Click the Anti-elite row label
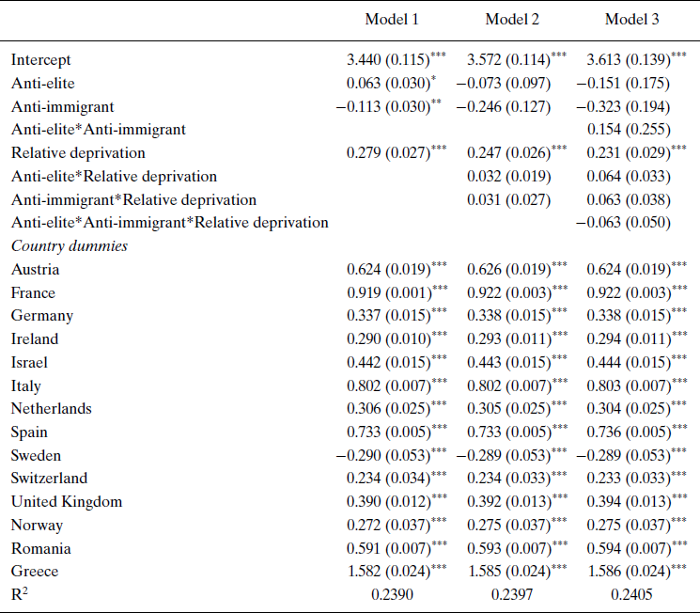The width and height of the screenshot is (700, 613). click(x=42, y=83)
